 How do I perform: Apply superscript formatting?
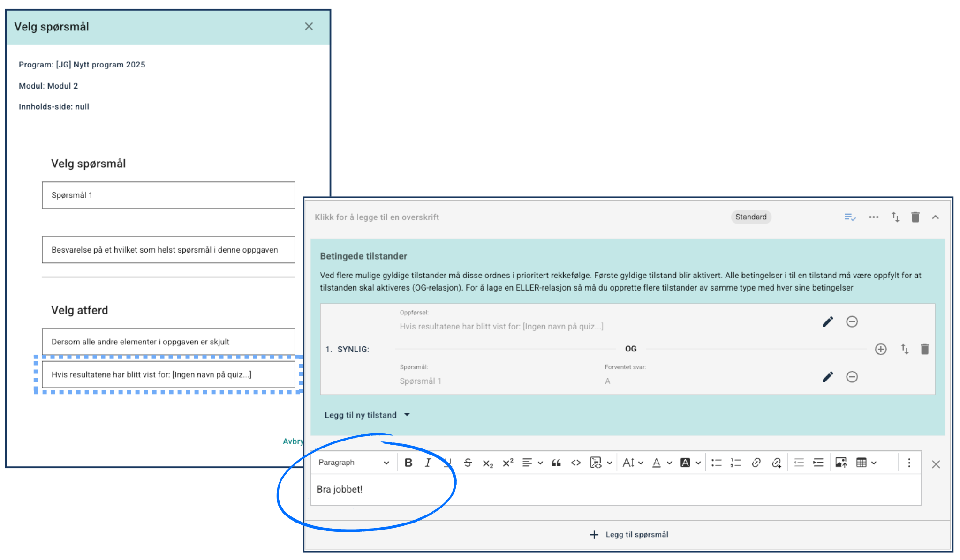point(508,463)
